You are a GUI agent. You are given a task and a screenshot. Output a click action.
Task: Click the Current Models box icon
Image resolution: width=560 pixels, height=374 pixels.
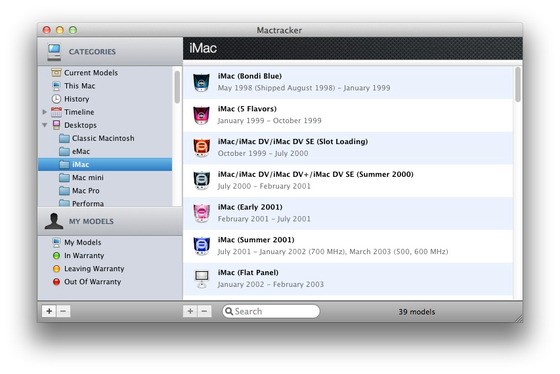[56, 73]
